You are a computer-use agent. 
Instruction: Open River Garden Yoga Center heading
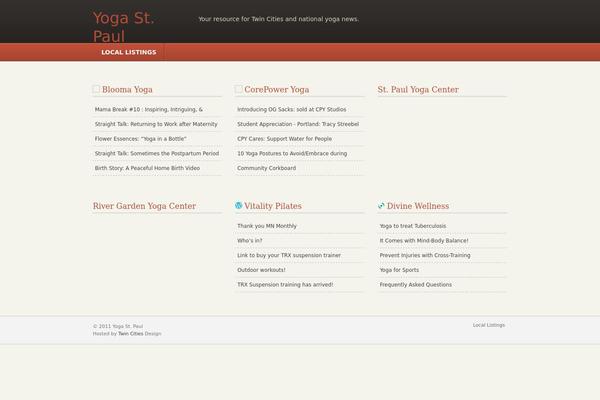[x=144, y=206]
